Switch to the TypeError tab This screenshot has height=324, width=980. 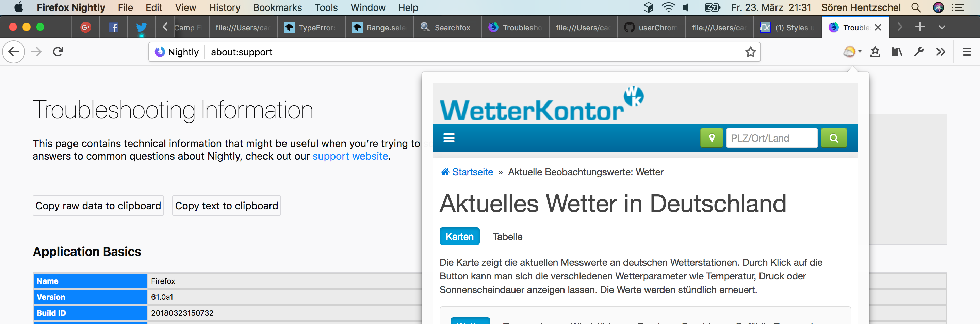click(311, 27)
